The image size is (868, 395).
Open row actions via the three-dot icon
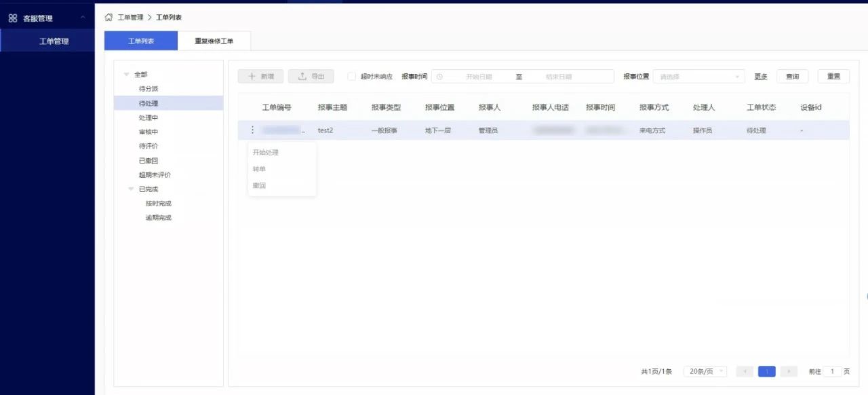click(x=252, y=130)
